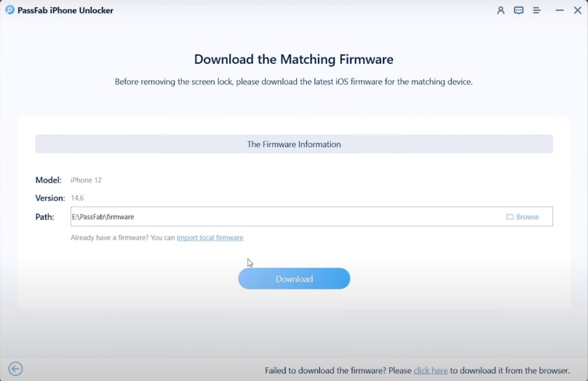The width and height of the screenshot is (588, 381).
Task: Open the feedback chat icon
Action: point(519,10)
